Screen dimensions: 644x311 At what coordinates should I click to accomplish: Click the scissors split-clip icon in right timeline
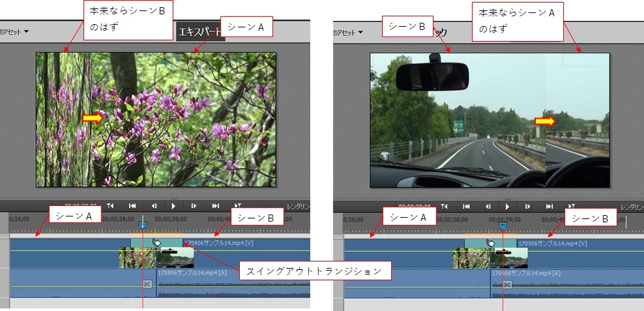(508, 285)
